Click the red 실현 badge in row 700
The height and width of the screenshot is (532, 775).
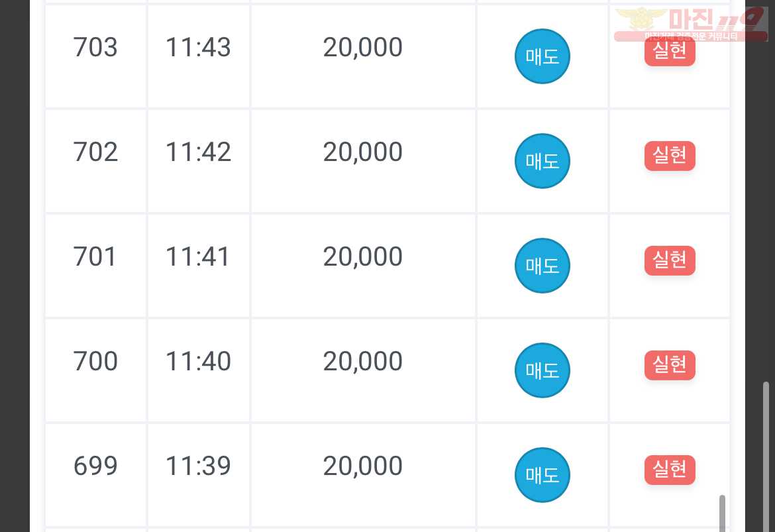pyautogui.click(x=670, y=366)
